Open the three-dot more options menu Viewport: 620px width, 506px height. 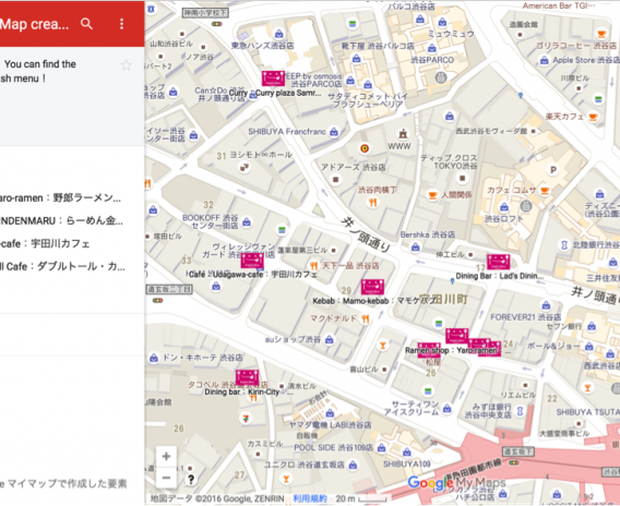point(122,23)
